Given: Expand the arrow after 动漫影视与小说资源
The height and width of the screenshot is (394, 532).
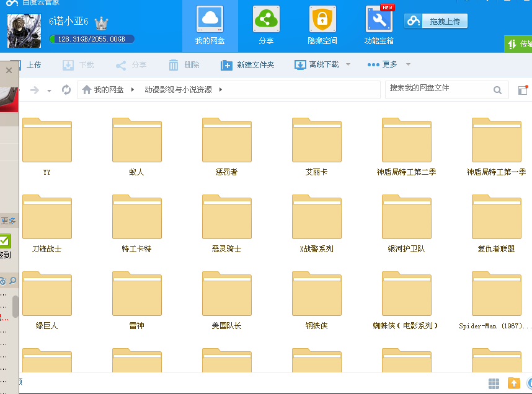Looking at the screenshot, I should [x=221, y=89].
